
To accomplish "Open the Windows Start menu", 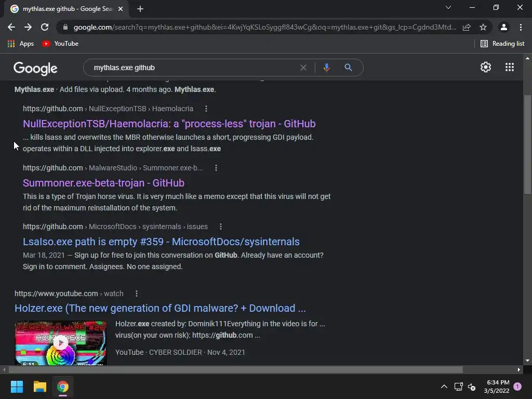I will click(x=17, y=387).
